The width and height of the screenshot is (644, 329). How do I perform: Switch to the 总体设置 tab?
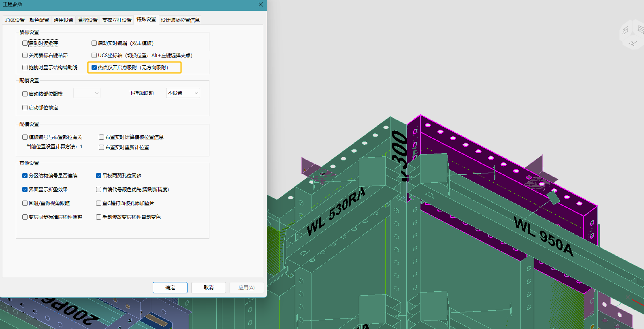point(15,20)
